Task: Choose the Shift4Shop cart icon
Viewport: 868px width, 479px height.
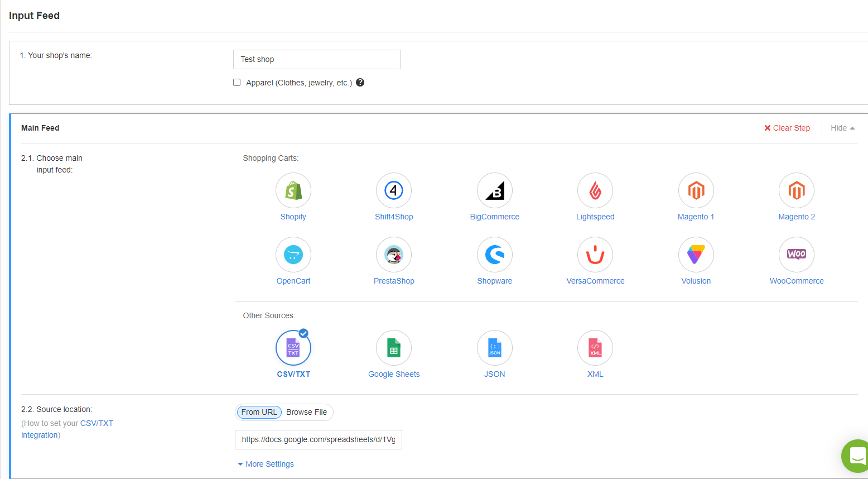Action: pos(394,190)
